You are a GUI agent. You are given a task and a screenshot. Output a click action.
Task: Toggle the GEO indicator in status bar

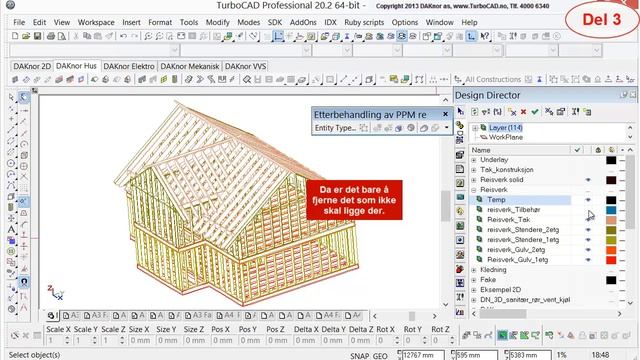point(380,356)
